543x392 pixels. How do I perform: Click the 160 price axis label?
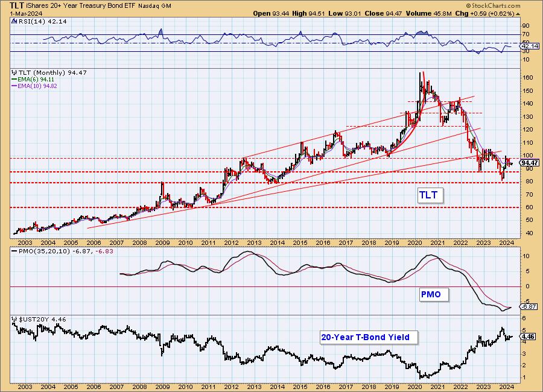pyautogui.click(x=528, y=78)
